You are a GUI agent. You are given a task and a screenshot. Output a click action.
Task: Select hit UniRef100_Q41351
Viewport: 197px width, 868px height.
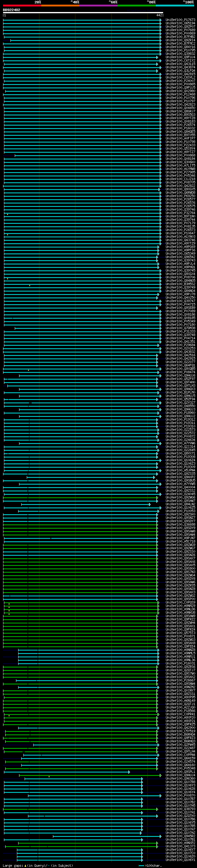pyautogui.click(x=180, y=342)
